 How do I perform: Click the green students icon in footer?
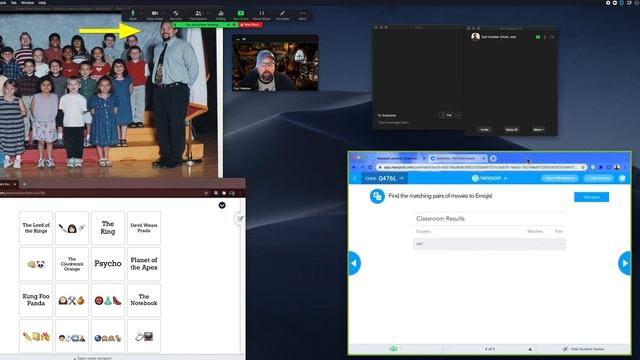393,349
